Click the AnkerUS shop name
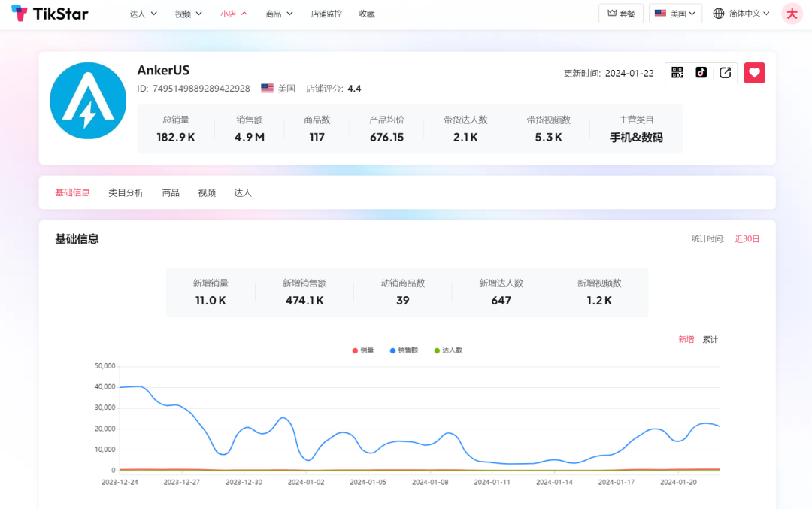The image size is (812, 509). coord(163,71)
